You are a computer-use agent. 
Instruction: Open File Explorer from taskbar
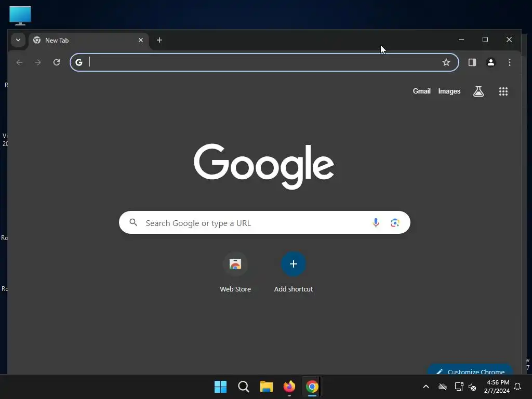[267, 387]
